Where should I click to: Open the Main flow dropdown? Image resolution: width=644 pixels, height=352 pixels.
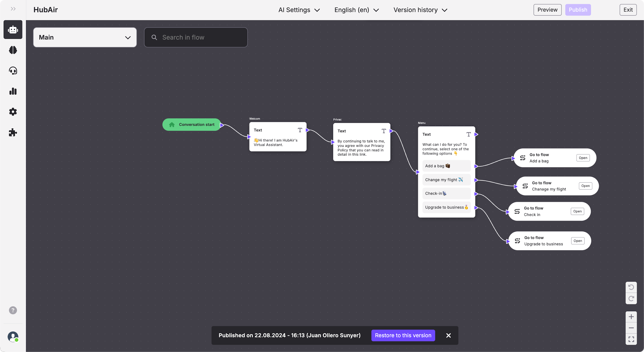coord(85,37)
